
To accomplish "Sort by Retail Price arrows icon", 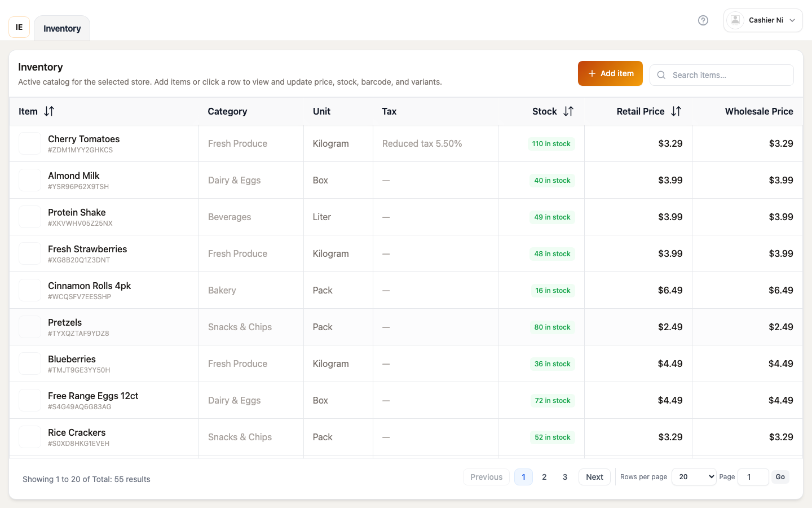I will [x=676, y=111].
